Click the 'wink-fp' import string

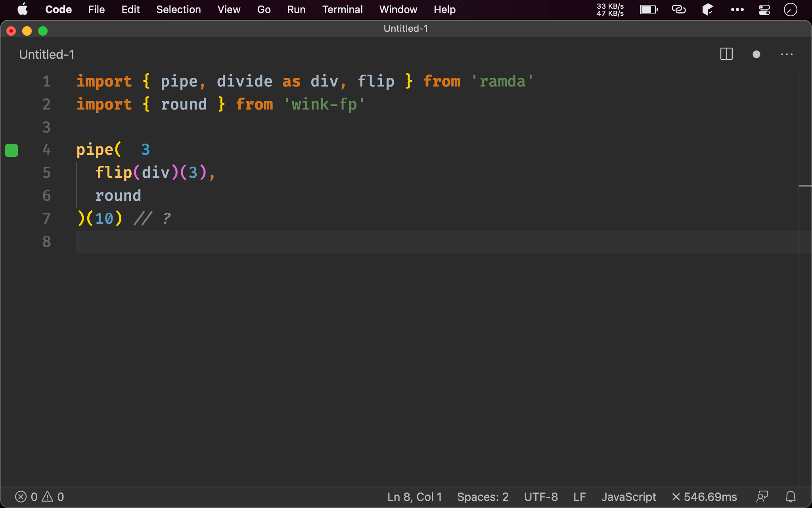point(324,104)
